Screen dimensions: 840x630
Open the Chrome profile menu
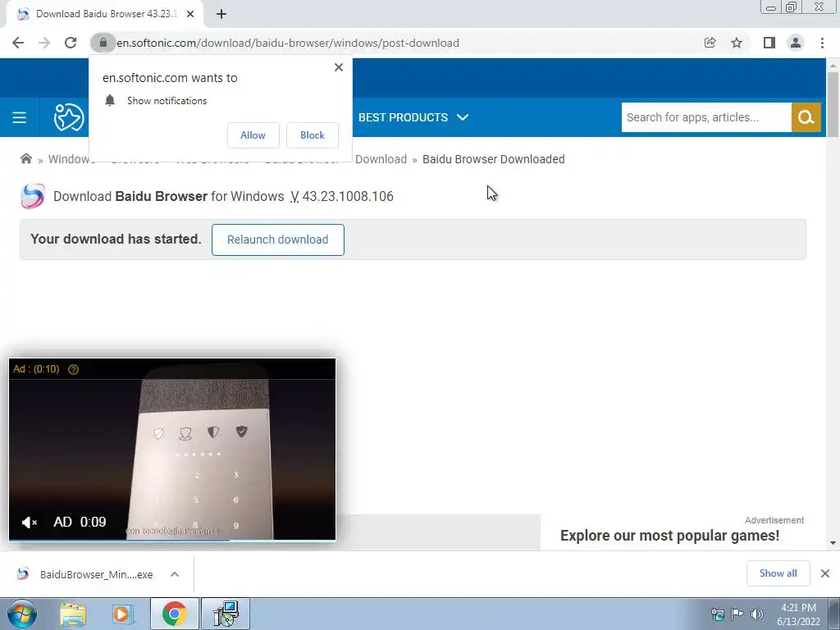[796, 43]
